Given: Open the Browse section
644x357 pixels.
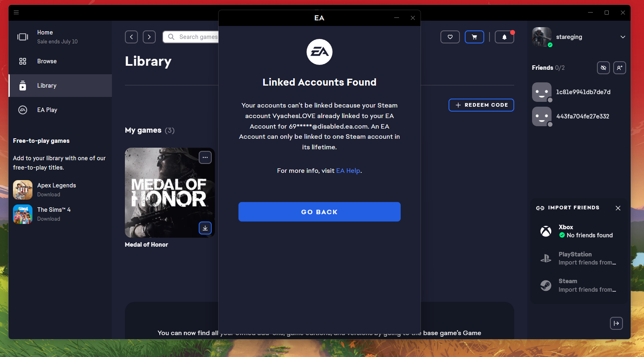Looking at the screenshot, I should click(60, 61).
